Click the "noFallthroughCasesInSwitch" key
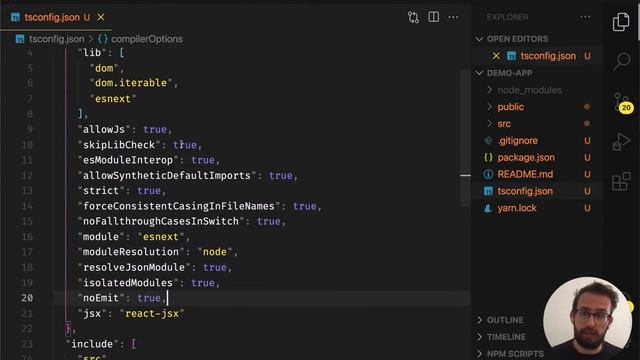The image size is (640, 360). (161, 221)
